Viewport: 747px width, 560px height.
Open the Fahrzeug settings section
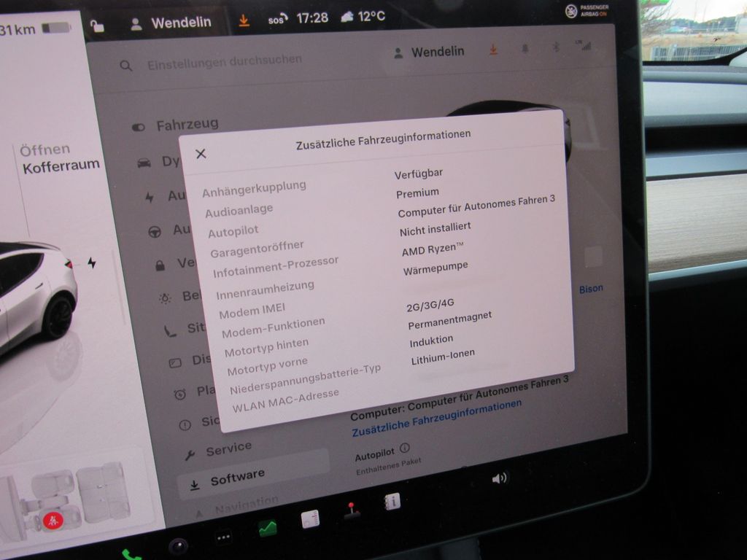[x=186, y=125]
